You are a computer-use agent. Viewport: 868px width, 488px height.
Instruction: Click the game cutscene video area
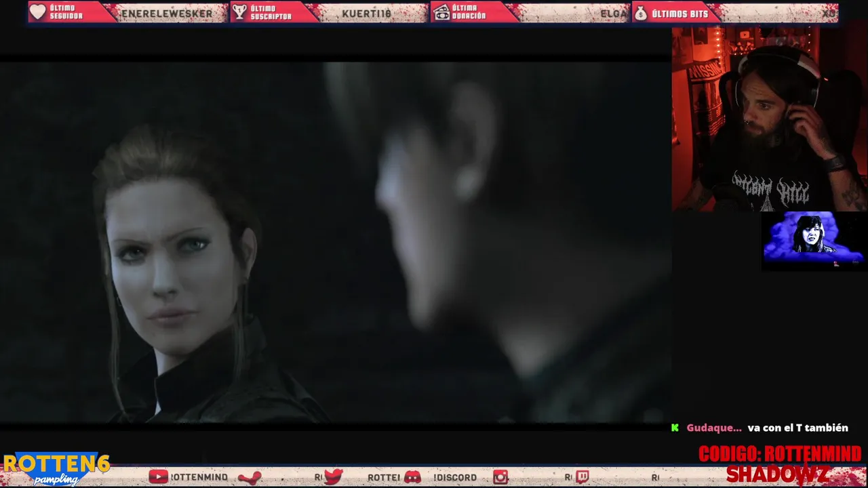coord(335,243)
